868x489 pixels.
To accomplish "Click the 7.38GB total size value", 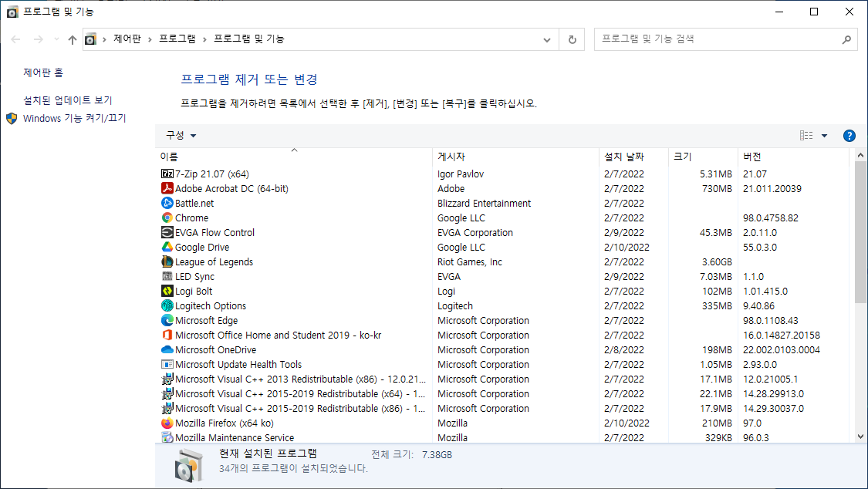I will [x=437, y=455].
